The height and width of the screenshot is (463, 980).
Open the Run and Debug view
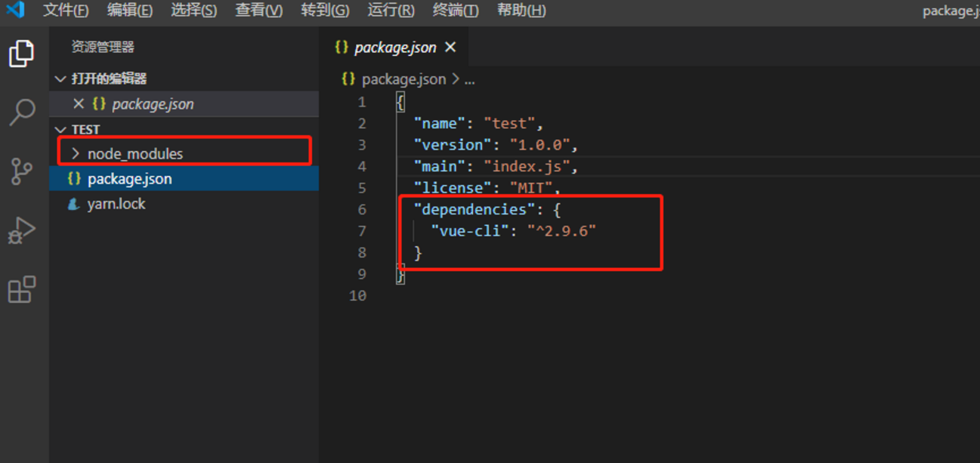click(21, 230)
